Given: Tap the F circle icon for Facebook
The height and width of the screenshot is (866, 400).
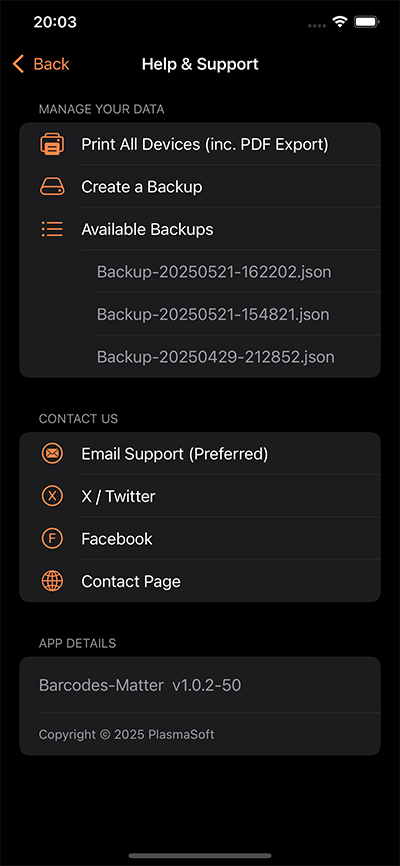Looking at the screenshot, I should pos(52,538).
